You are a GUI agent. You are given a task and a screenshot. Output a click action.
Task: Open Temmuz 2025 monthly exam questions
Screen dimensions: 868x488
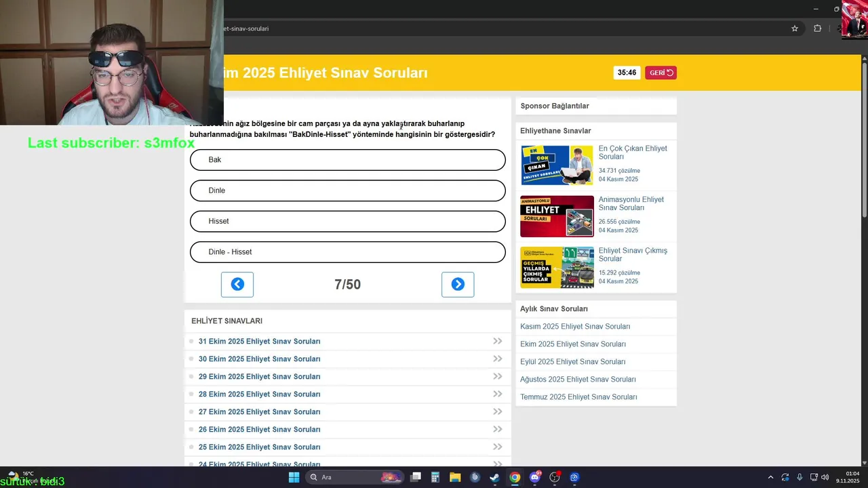[x=578, y=397]
